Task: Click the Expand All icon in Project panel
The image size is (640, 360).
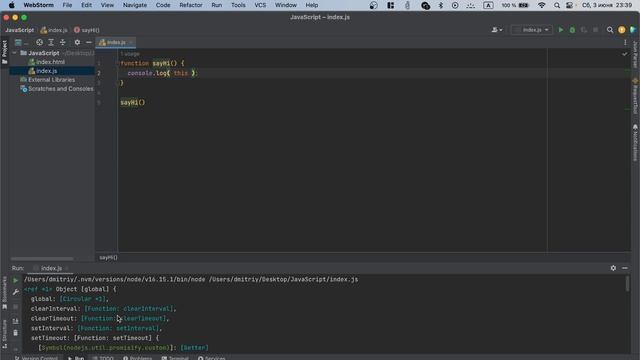Action: point(51,42)
